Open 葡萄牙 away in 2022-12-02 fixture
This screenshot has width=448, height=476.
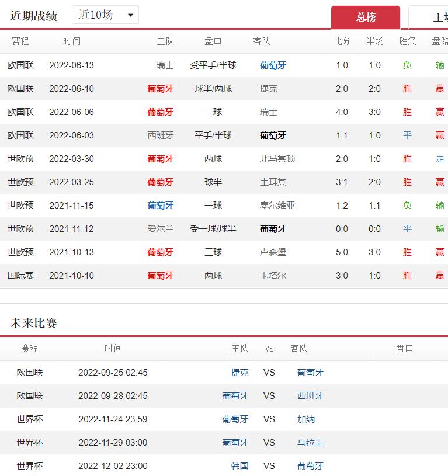tap(310, 466)
